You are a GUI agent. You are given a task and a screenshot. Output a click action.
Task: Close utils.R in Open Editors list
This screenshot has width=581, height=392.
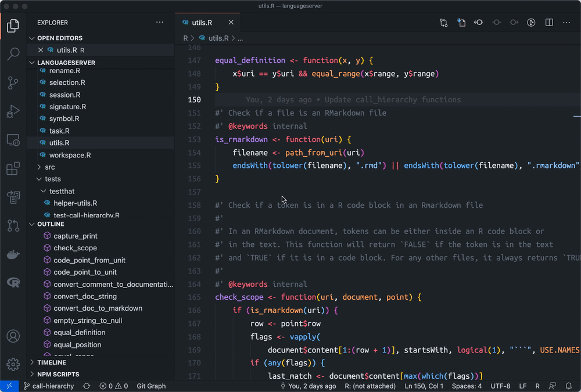tap(41, 50)
